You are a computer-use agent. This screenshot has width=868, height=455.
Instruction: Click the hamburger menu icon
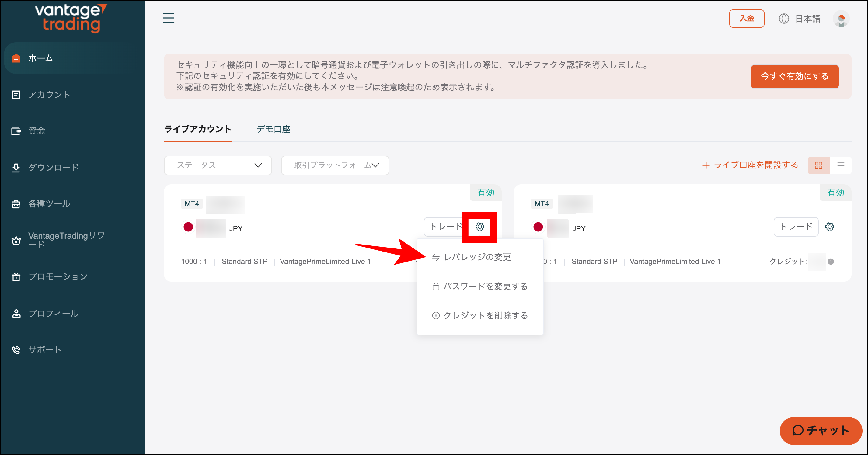[x=169, y=18]
